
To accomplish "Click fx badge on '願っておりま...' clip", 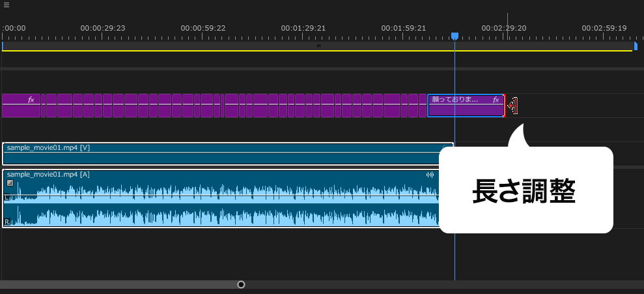I will click(496, 100).
